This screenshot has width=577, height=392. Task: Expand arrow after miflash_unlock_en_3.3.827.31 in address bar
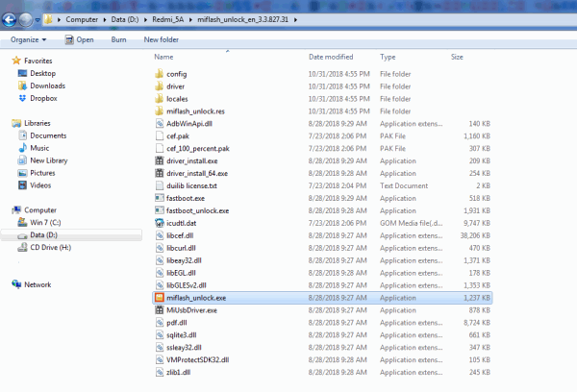coord(295,19)
